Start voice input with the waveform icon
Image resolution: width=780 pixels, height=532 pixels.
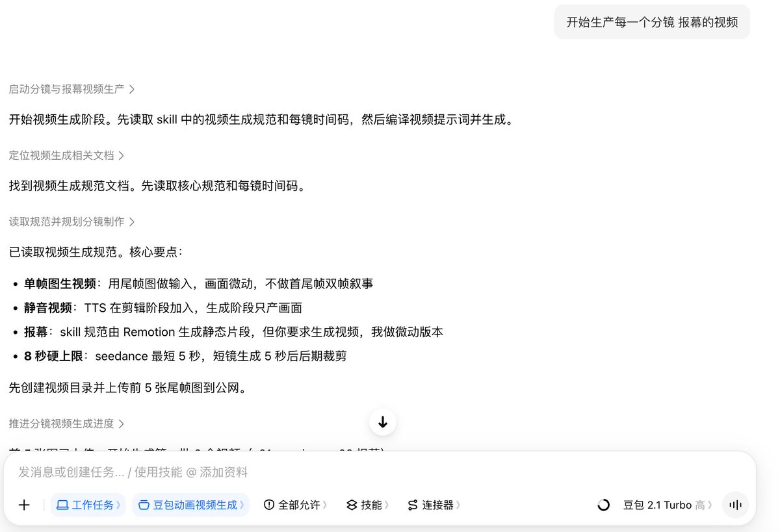click(x=736, y=505)
